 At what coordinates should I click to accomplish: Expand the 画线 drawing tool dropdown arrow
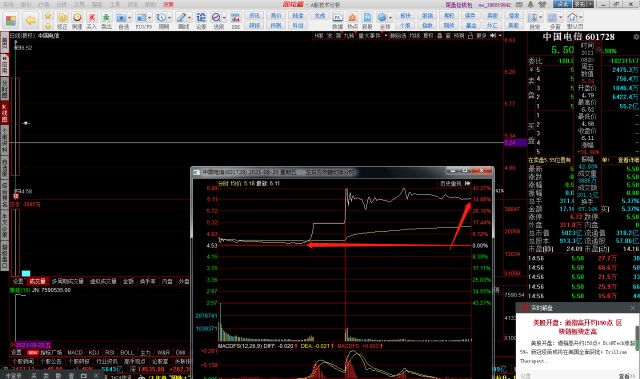tap(189, 18)
